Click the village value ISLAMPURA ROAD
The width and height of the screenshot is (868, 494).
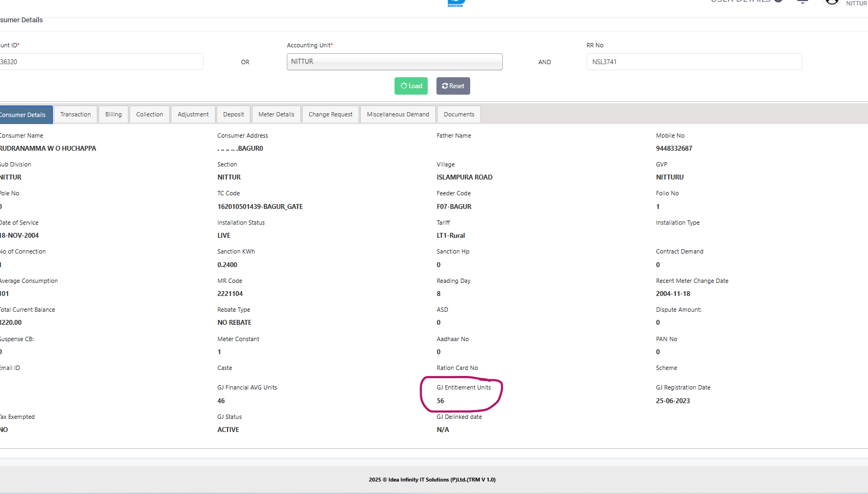464,177
